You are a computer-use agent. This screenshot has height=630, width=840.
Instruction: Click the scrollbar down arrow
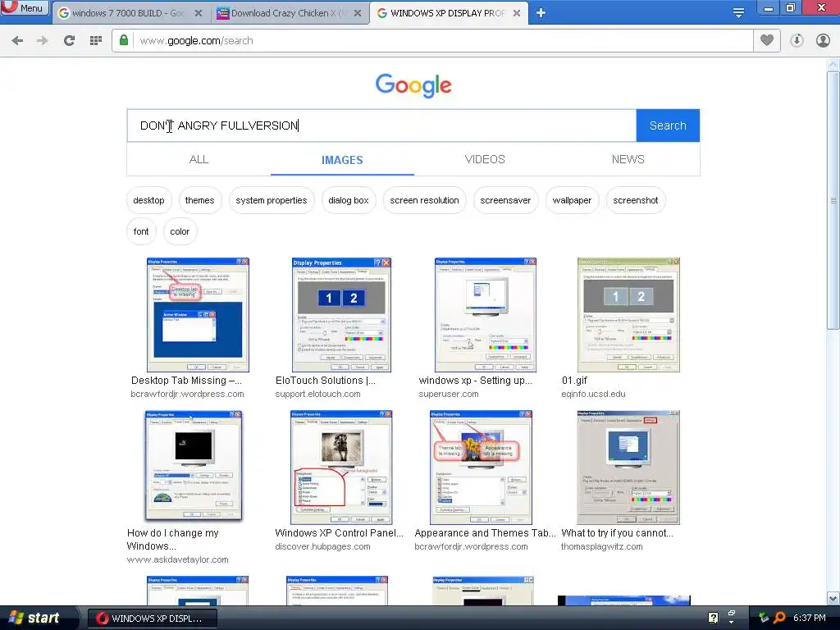click(833, 598)
